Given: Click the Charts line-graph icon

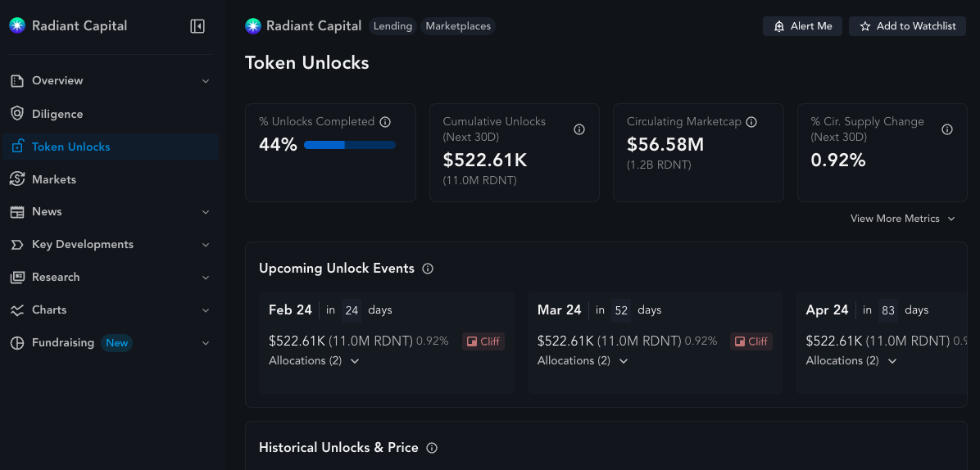Looking at the screenshot, I should click(x=17, y=310).
